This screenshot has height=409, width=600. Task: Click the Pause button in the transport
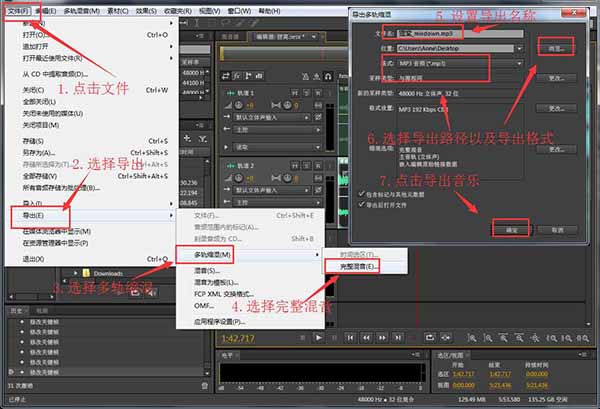pos(334,337)
